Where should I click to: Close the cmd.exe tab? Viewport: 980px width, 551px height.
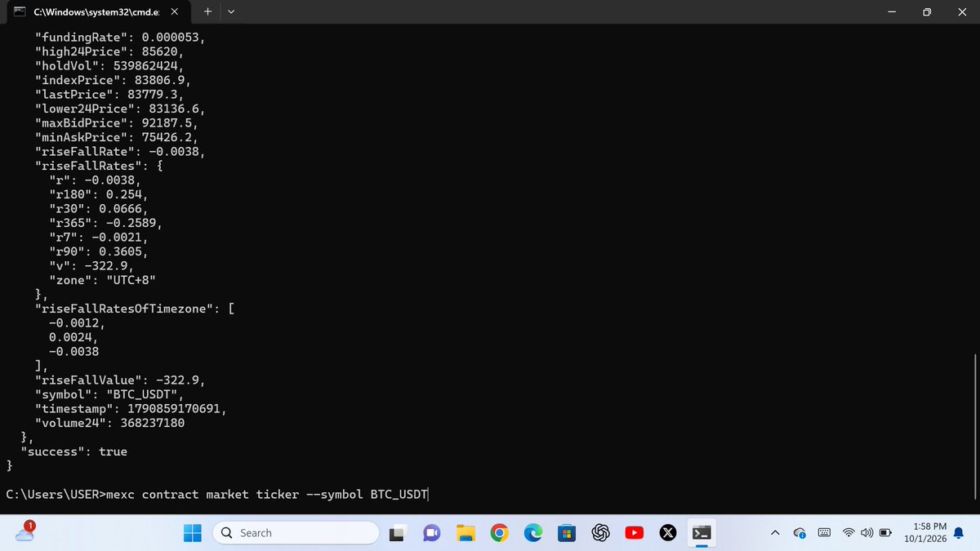point(174,12)
